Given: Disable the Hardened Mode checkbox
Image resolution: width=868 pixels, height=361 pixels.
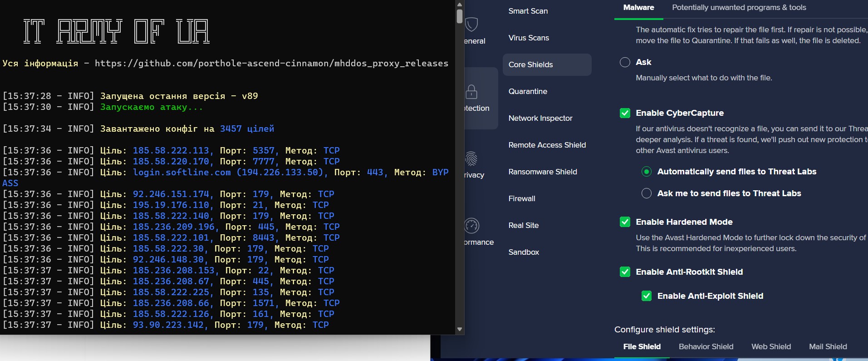Looking at the screenshot, I should (x=625, y=222).
